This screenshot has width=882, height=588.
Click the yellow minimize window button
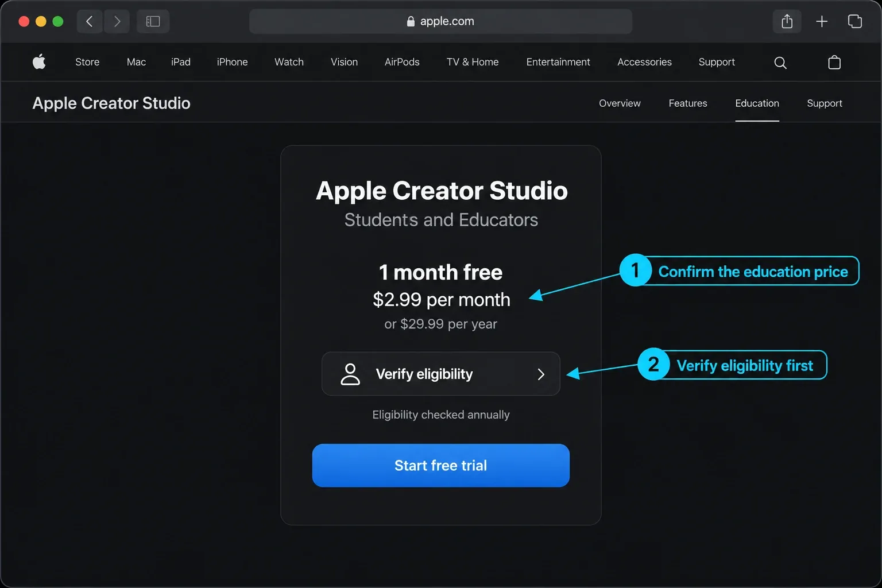41,21
